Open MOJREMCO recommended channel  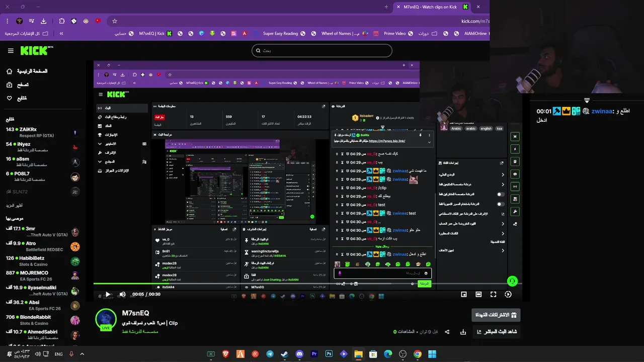tap(43, 276)
